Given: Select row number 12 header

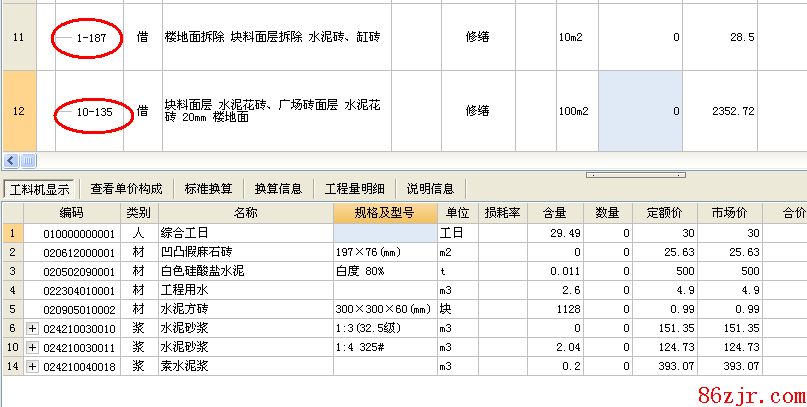Looking at the screenshot, I should (17, 112).
